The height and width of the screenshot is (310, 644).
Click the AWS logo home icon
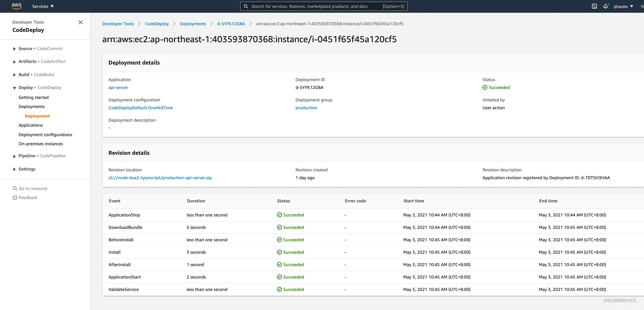(17, 6)
